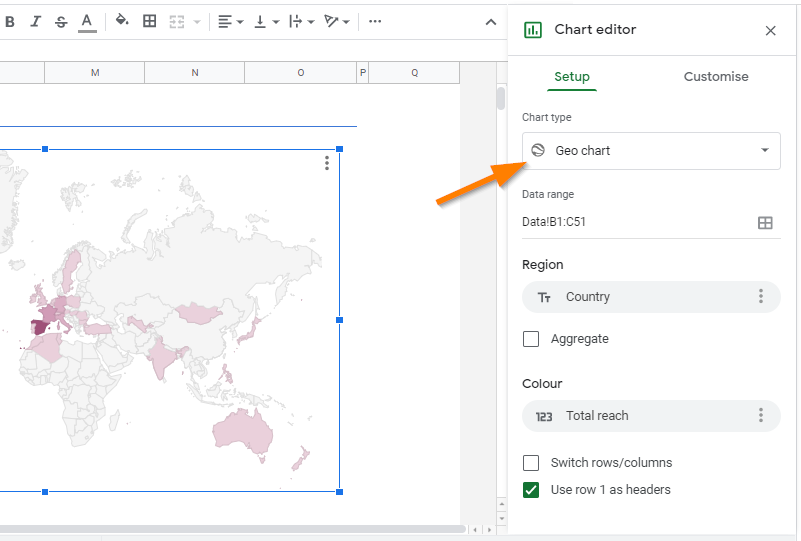Click the Country region field
Screen dimensions: 801x541
pyautogui.click(x=640, y=297)
